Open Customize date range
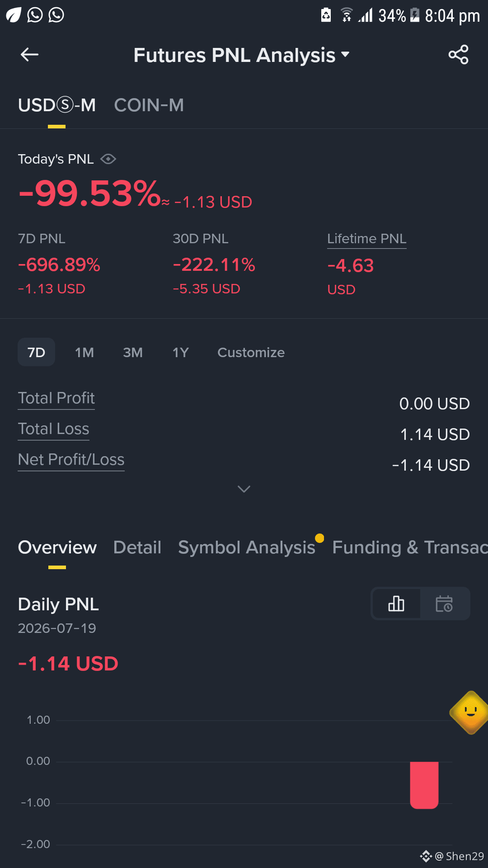488x868 pixels. tap(251, 352)
